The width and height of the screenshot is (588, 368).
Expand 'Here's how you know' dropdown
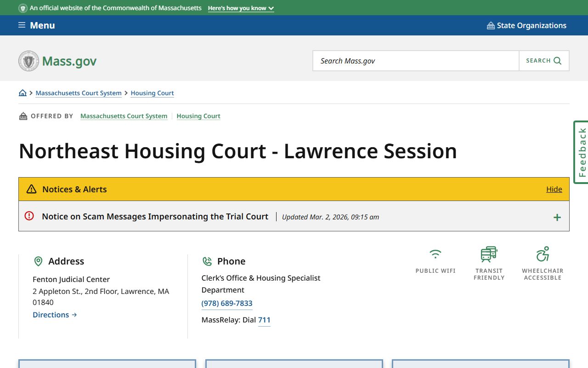[x=241, y=8]
